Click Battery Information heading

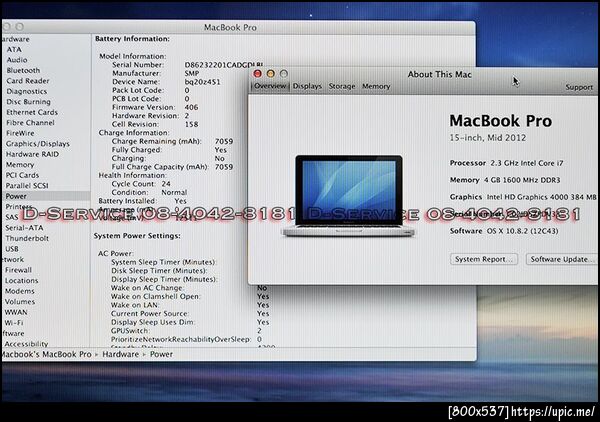click(x=132, y=39)
